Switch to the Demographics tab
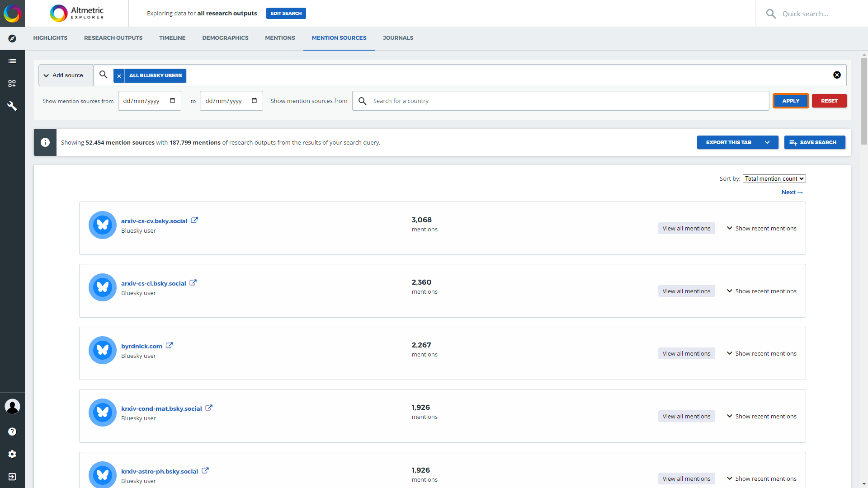The height and width of the screenshot is (488, 868). pos(225,38)
